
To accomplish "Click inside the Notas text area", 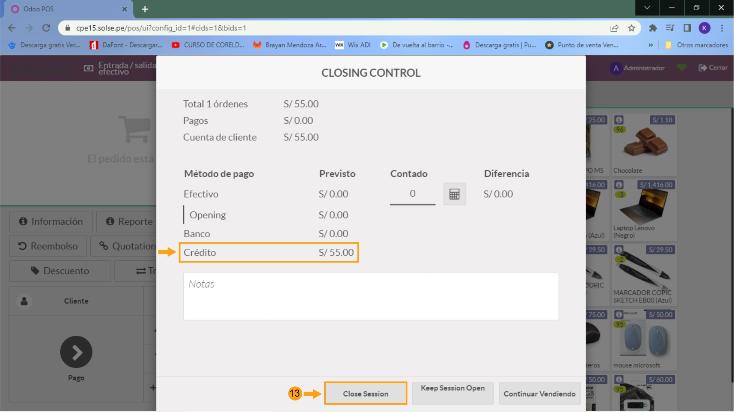I will point(370,297).
